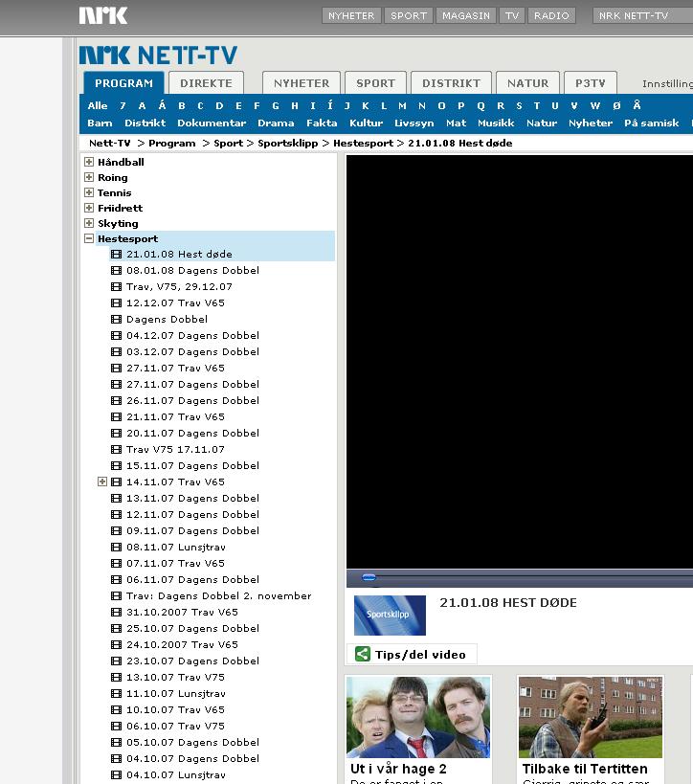Select the Livssyn category link

414,123
